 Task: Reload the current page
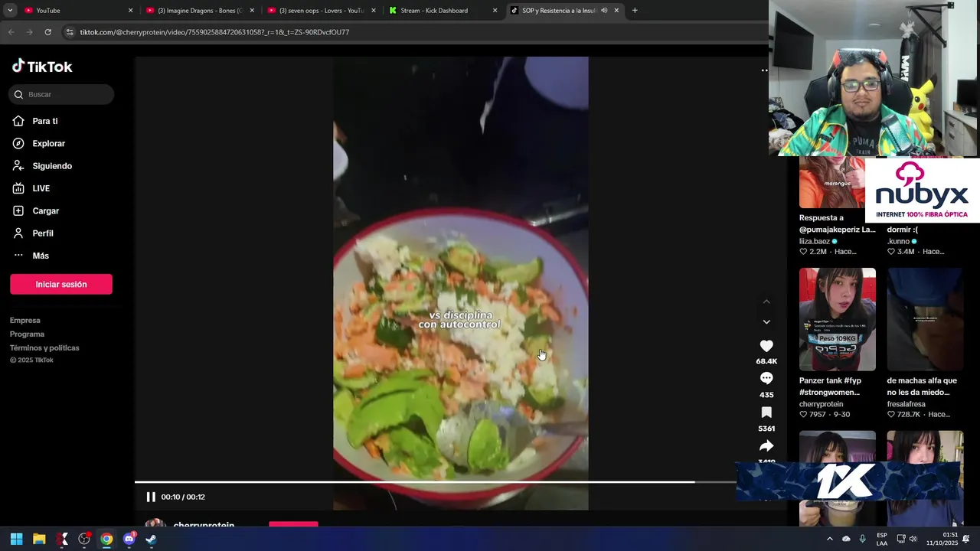[47, 32]
